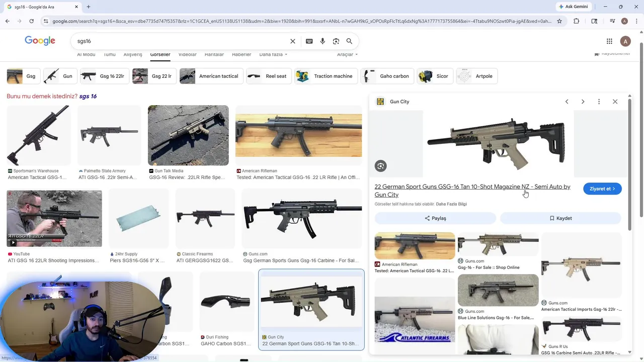Image resolution: width=644 pixels, height=362 pixels.
Task: Open the Palmetto State Armory thumbnail
Action: pos(109,135)
